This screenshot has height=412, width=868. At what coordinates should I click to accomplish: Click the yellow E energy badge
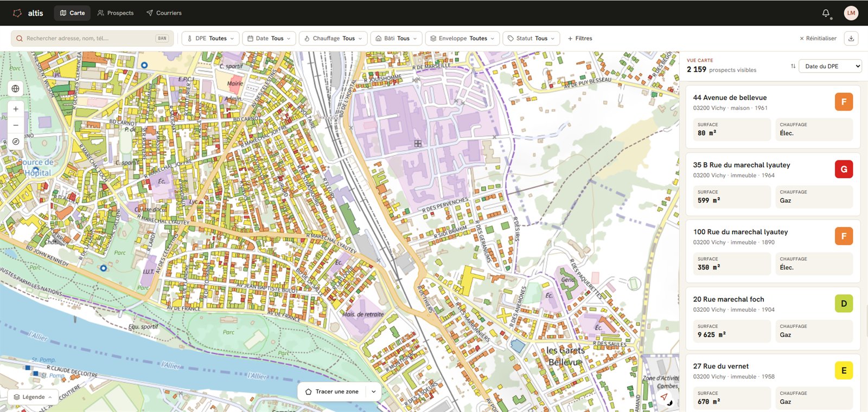(844, 371)
